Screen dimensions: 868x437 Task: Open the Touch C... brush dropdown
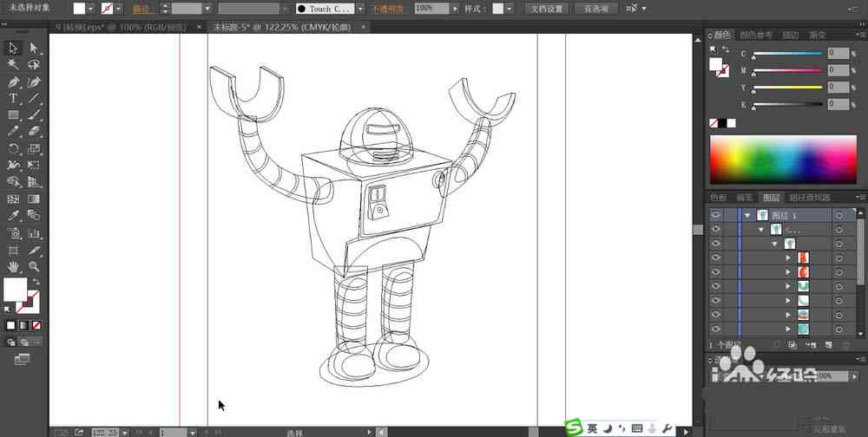(360, 9)
